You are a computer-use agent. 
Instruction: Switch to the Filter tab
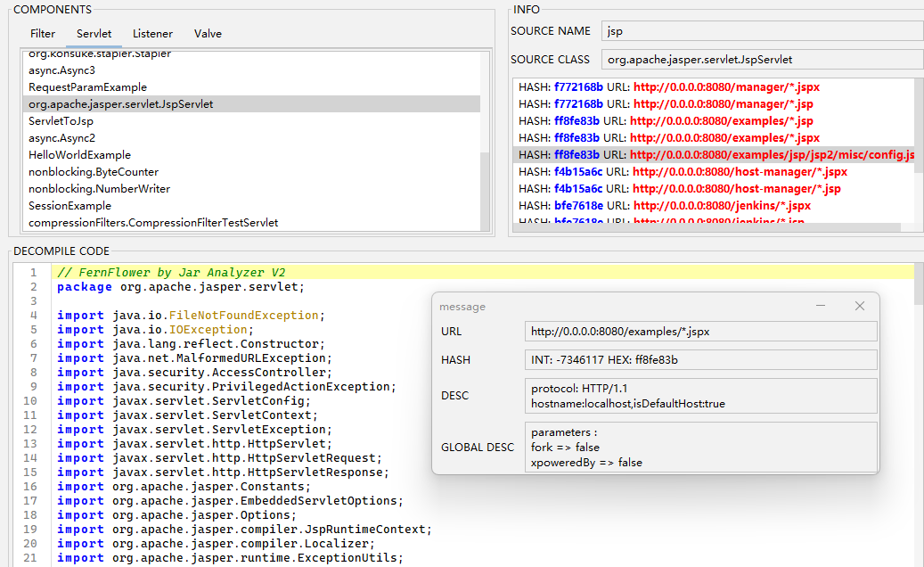pos(43,34)
